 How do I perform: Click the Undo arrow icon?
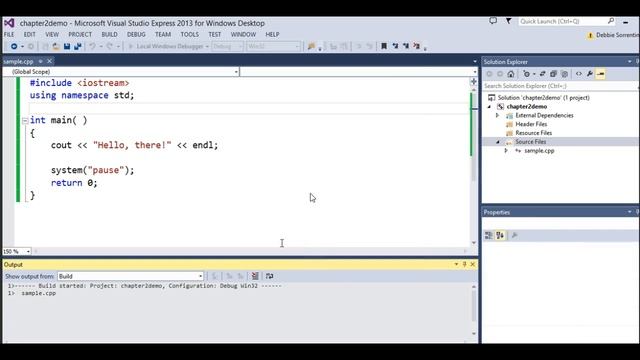pos(92,47)
